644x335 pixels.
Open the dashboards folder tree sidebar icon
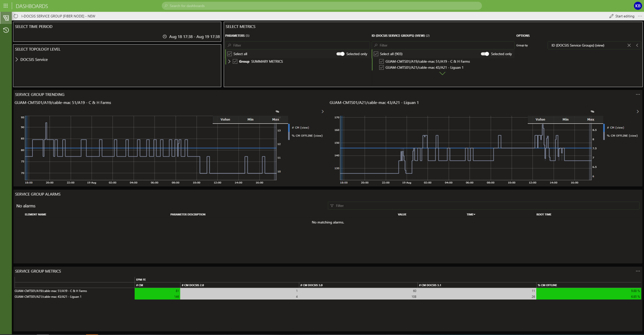6,18
